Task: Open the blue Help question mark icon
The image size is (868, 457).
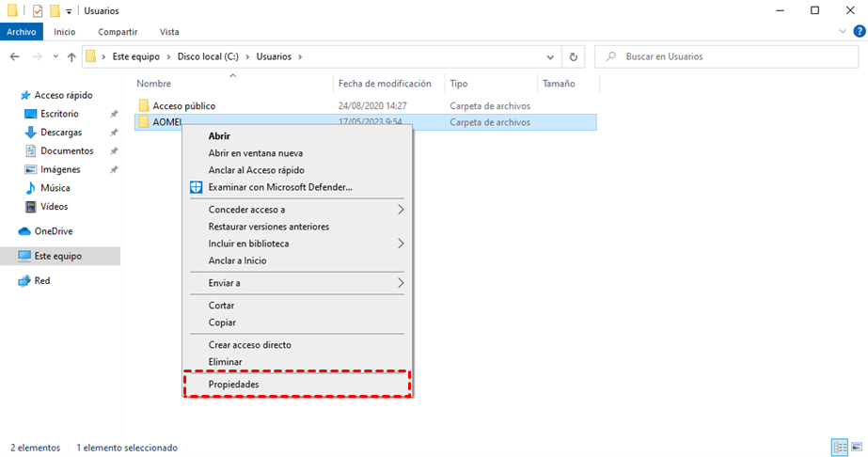Action: 858,32
